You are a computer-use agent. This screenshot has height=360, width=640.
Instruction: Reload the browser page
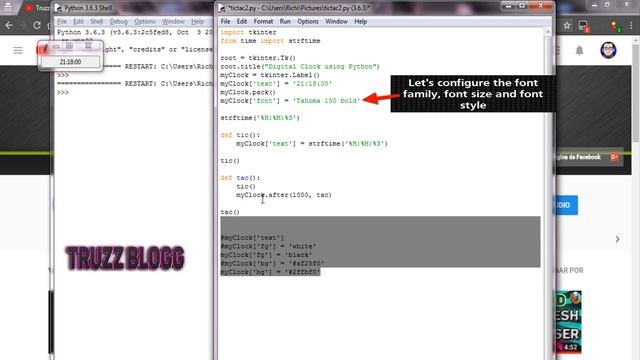pyautogui.click(x=37, y=25)
